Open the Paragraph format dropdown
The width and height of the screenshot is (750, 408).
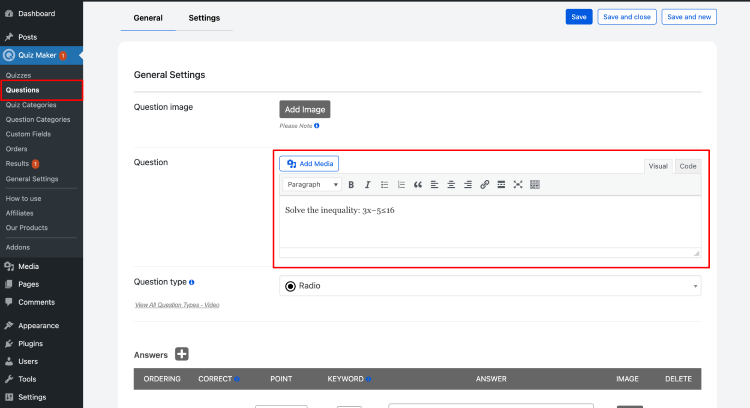coord(312,185)
